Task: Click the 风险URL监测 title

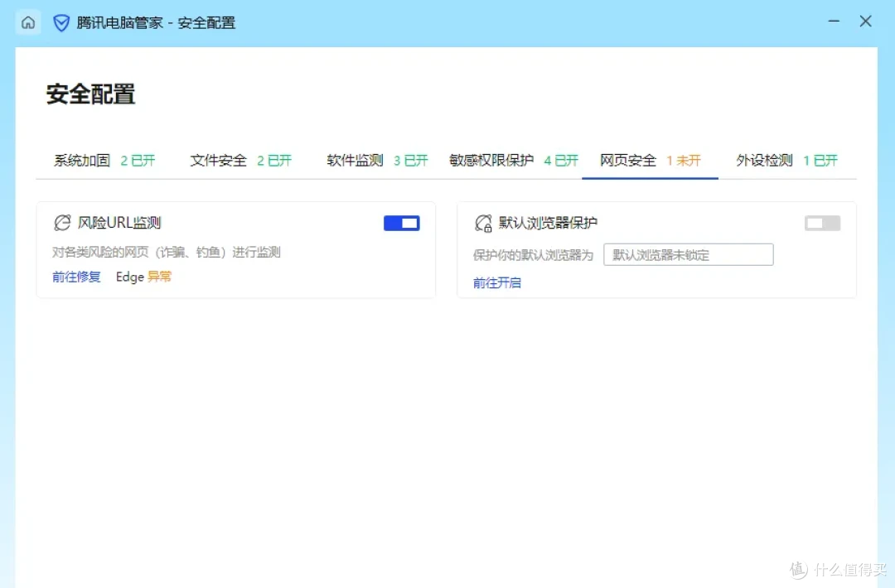Action: 119,223
